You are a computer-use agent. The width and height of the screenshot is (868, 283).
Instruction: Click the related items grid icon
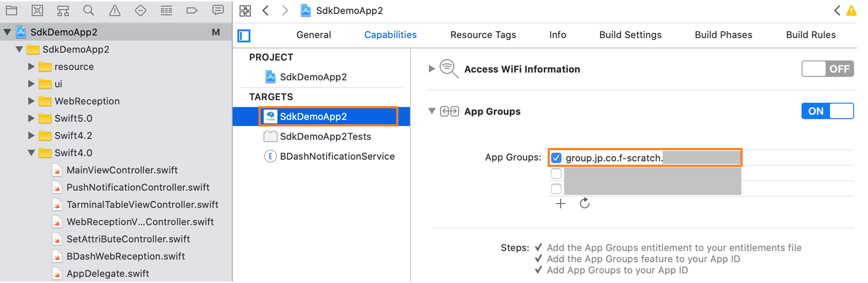point(245,10)
